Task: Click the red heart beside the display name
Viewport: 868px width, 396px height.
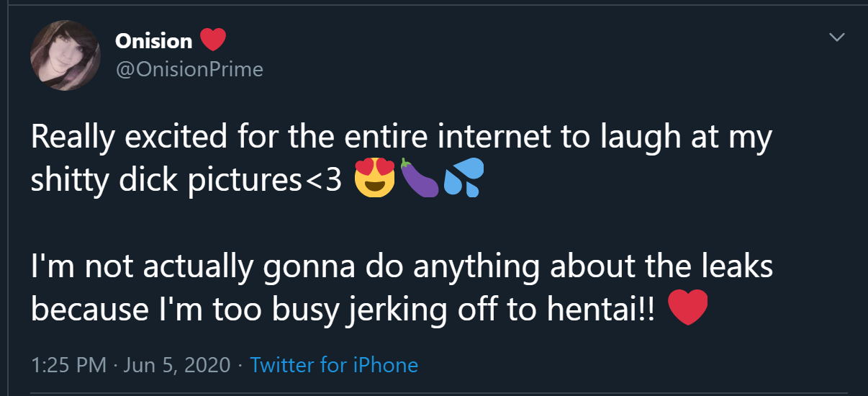Action: (212, 40)
